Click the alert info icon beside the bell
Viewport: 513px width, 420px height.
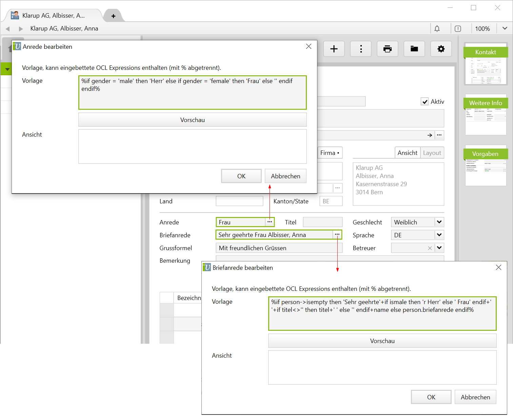tap(458, 28)
